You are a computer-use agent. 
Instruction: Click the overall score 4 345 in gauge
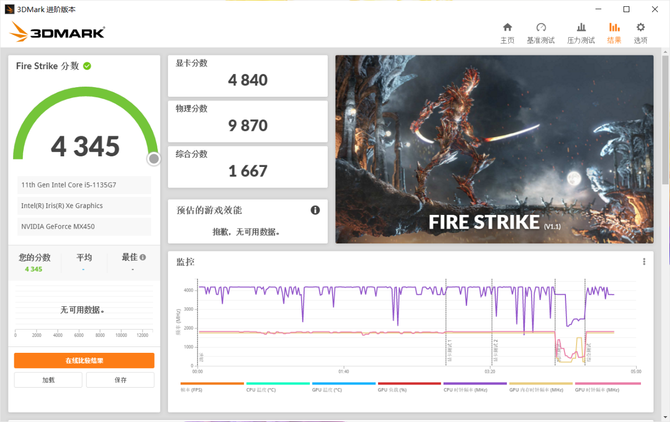tap(85, 146)
